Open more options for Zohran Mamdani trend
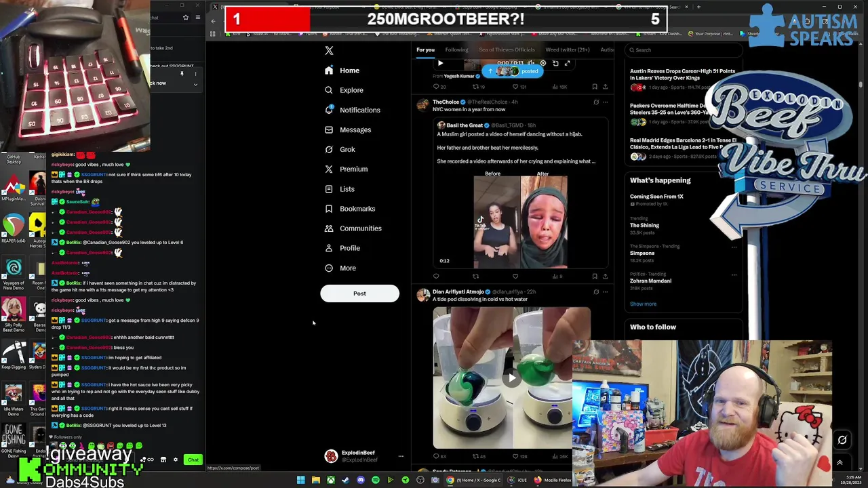868x488 pixels. tap(734, 274)
